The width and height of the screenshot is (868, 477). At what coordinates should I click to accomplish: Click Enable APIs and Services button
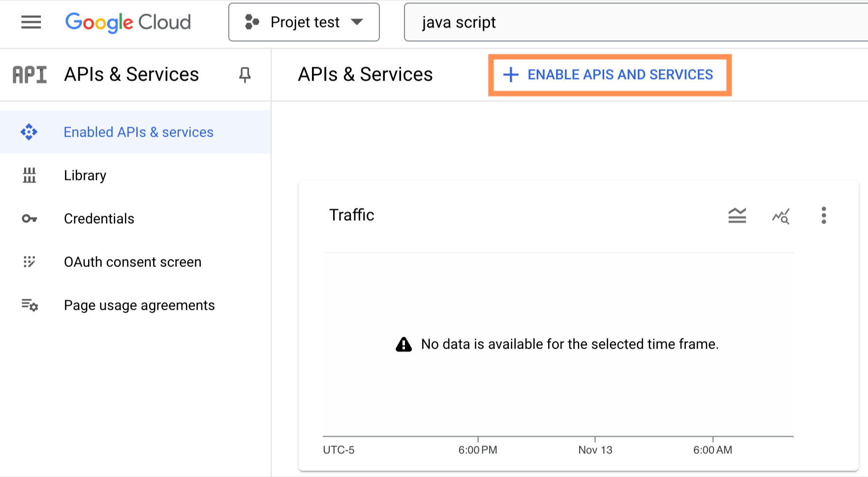[x=610, y=75]
